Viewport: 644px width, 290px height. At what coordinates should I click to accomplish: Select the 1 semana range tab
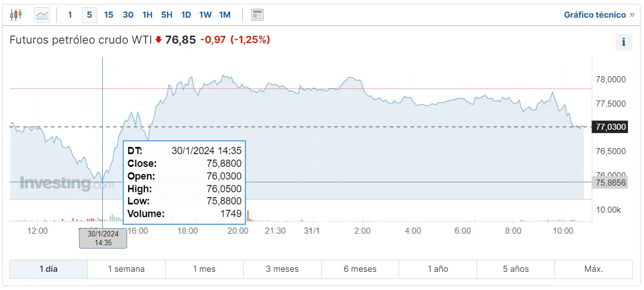[x=126, y=269]
